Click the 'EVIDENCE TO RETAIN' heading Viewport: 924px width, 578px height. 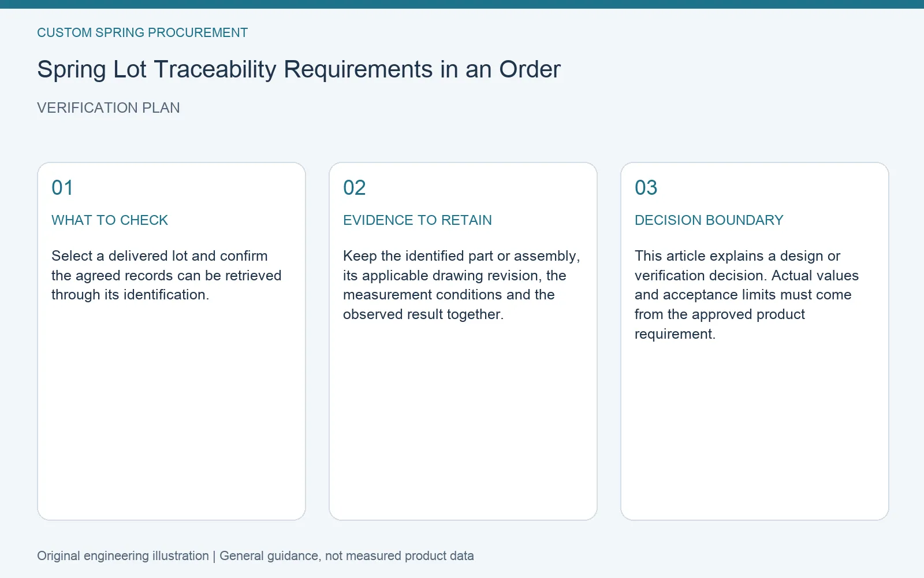[418, 220]
